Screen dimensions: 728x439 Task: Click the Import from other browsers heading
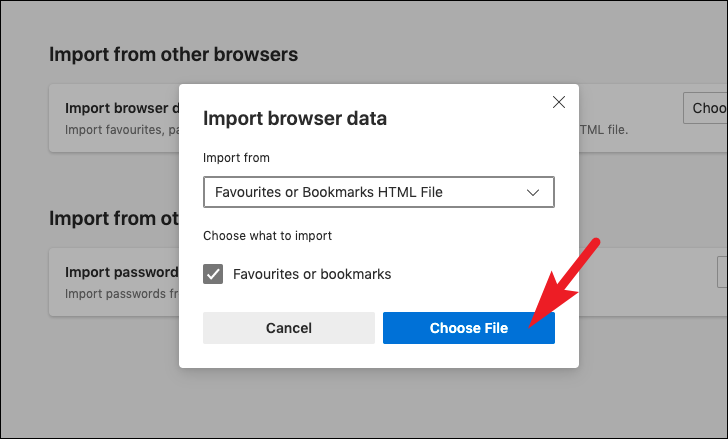tap(174, 54)
